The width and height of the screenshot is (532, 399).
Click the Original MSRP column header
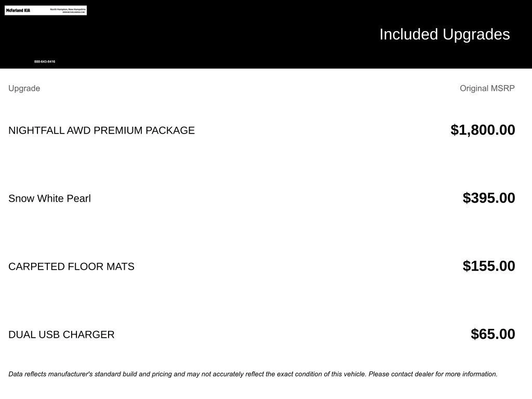click(487, 88)
